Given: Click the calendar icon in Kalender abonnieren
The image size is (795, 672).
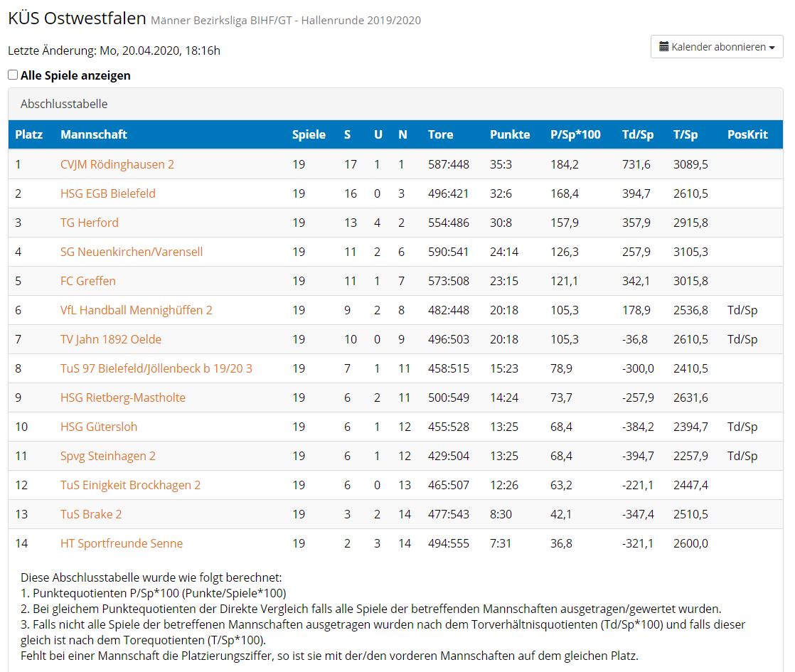Looking at the screenshot, I should 663,47.
